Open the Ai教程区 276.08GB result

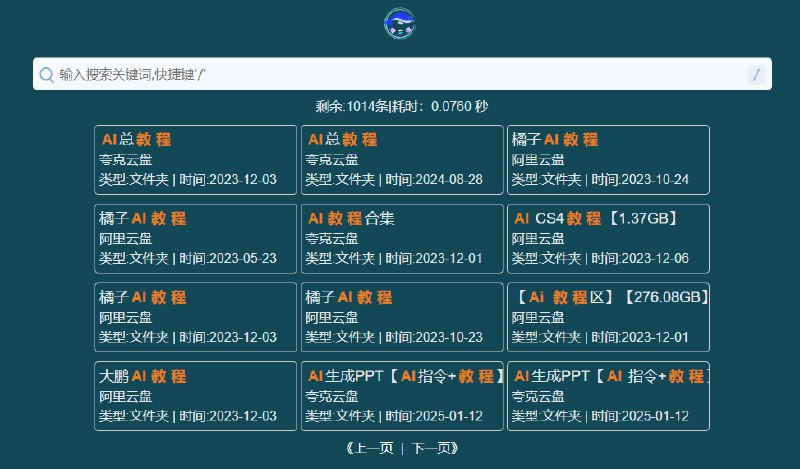[608, 317]
